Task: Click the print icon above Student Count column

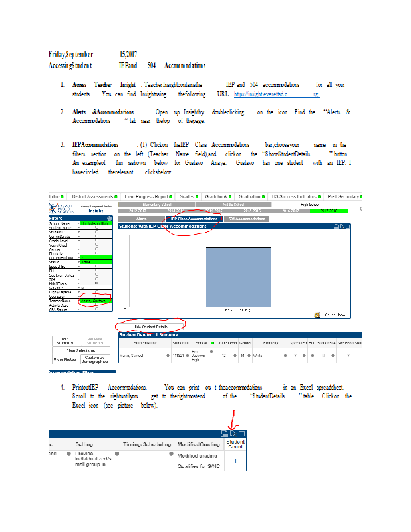Action: [225, 434]
